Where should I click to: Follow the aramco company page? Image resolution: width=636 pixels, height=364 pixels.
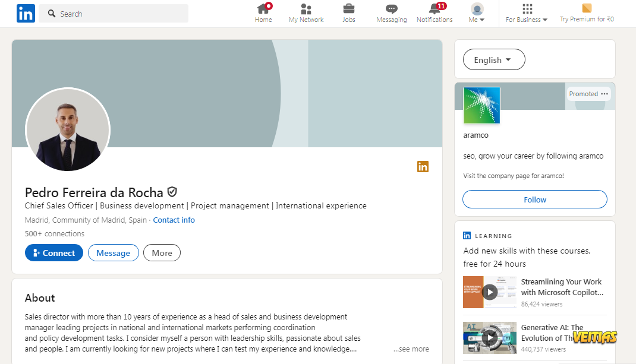tap(534, 200)
